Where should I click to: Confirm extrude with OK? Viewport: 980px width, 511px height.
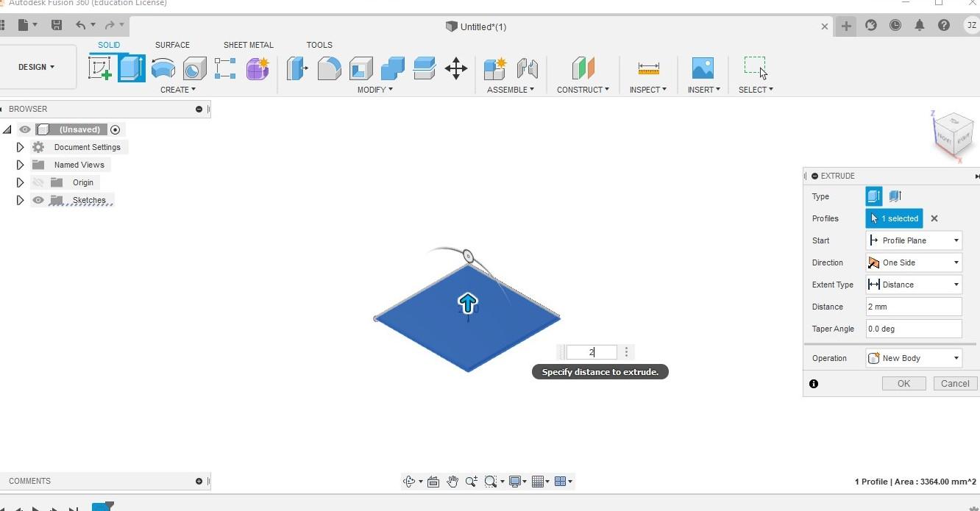[x=903, y=383]
